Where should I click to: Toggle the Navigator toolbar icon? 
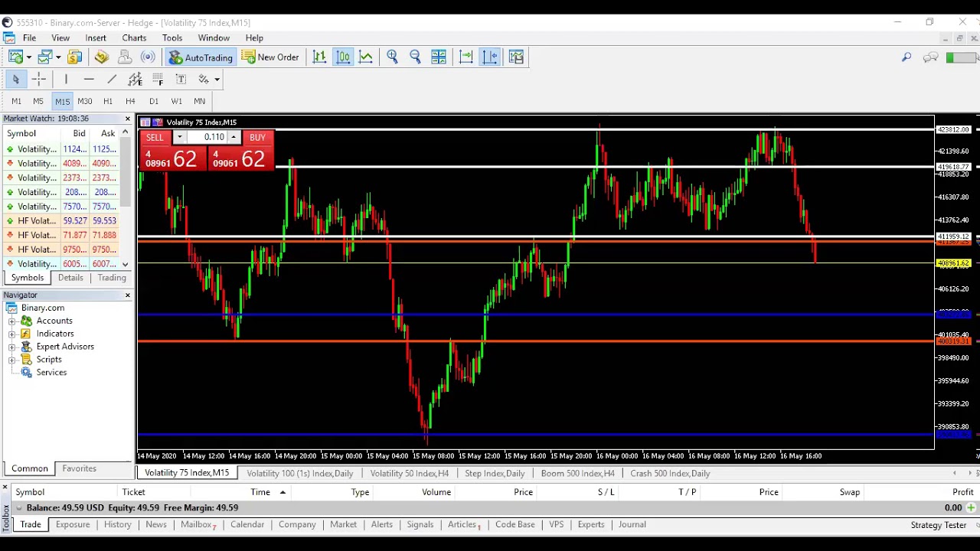coord(101,57)
